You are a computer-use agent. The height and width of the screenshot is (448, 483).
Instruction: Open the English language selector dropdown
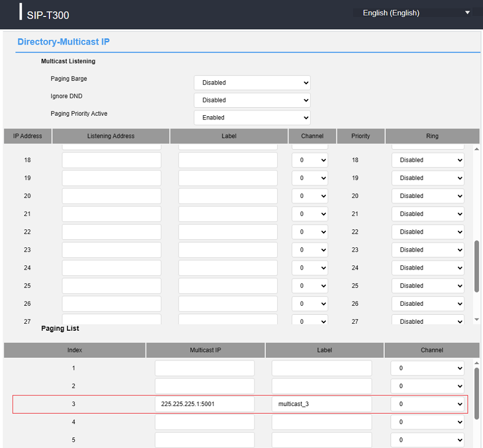413,13
